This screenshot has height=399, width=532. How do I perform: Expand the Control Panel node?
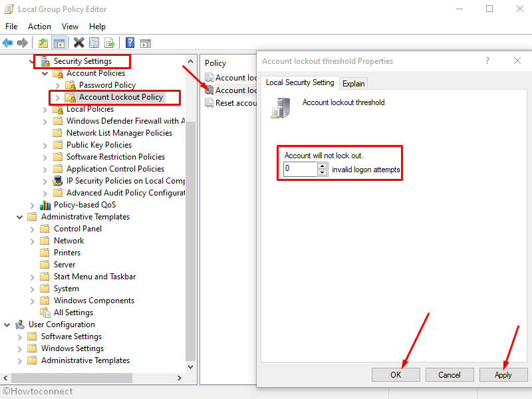[32, 229]
